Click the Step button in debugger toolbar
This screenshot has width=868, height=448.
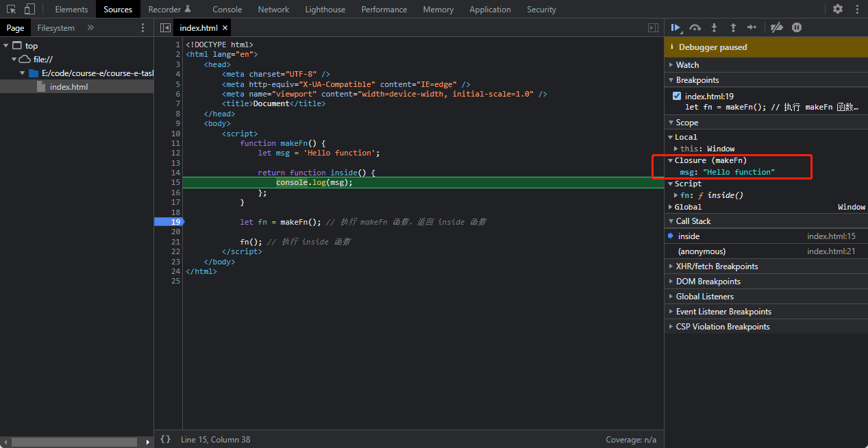click(x=752, y=27)
